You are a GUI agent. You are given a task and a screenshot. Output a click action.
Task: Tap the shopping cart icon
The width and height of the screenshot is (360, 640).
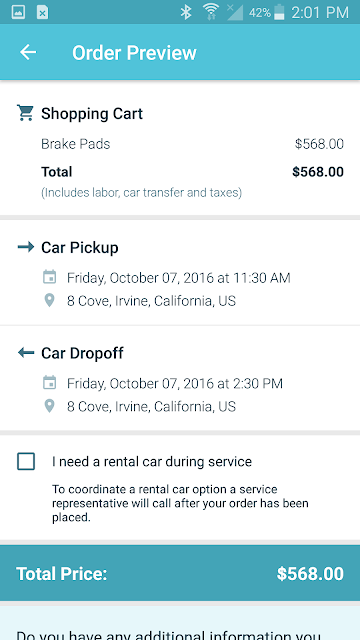point(25,113)
